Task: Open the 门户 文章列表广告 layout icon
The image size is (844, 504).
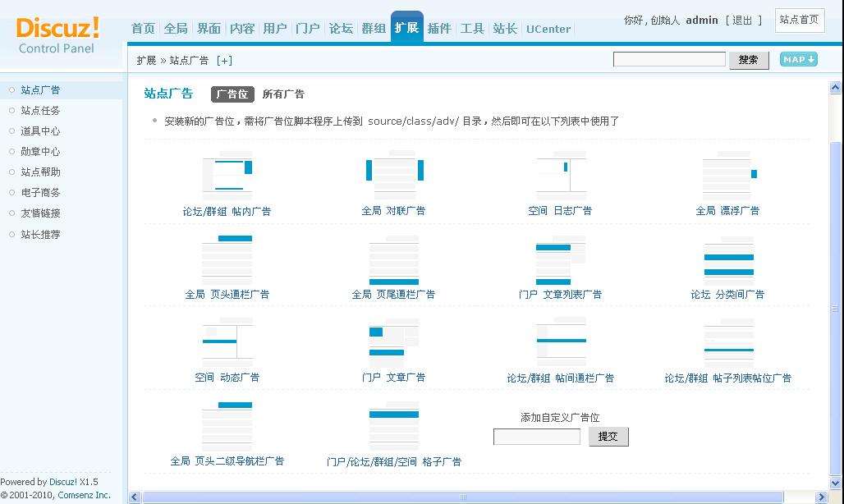Action: click(x=561, y=260)
